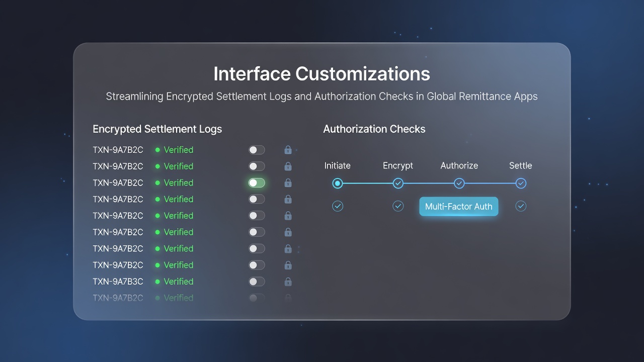Click the green status dot in the TXN-9A7B3C row
644x362 pixels.
point(157,282)
